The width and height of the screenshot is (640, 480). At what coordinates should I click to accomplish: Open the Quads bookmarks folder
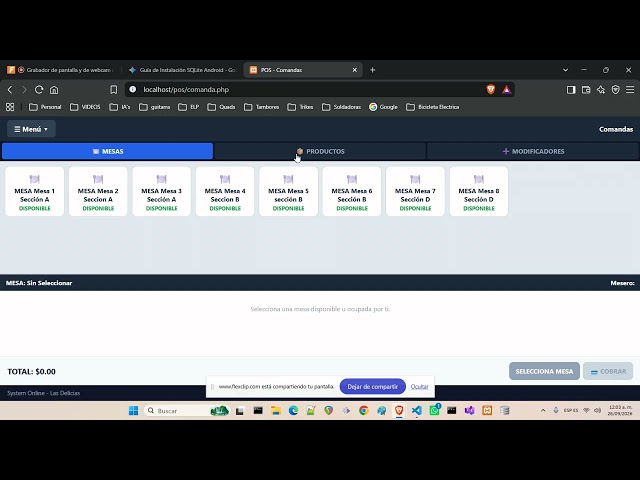pyautogui.click(x=221, y=107)
